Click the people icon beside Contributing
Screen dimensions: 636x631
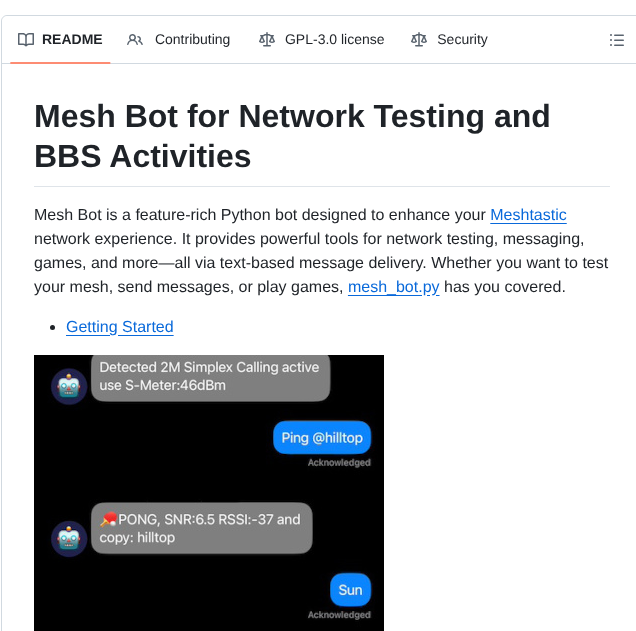pyautogui.click(x=135, y=40)
